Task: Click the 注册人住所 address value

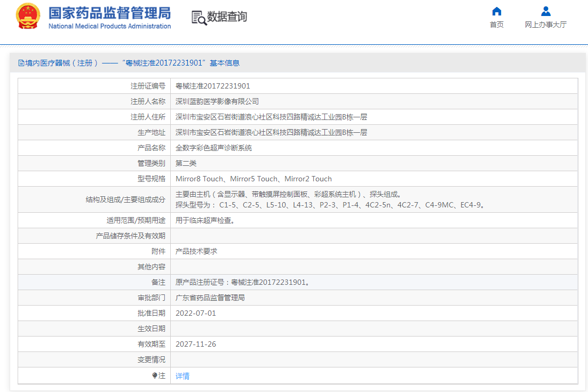Action: [271, 117]
